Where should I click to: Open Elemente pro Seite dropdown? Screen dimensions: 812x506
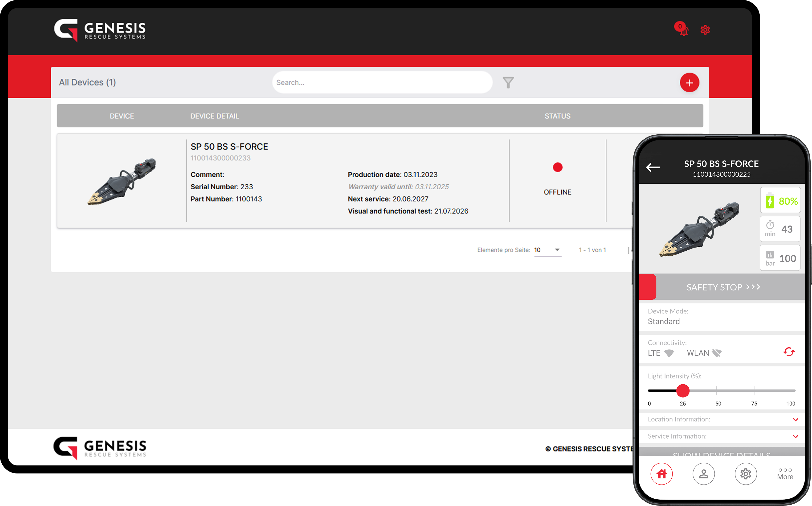click(x=547, y=250)
